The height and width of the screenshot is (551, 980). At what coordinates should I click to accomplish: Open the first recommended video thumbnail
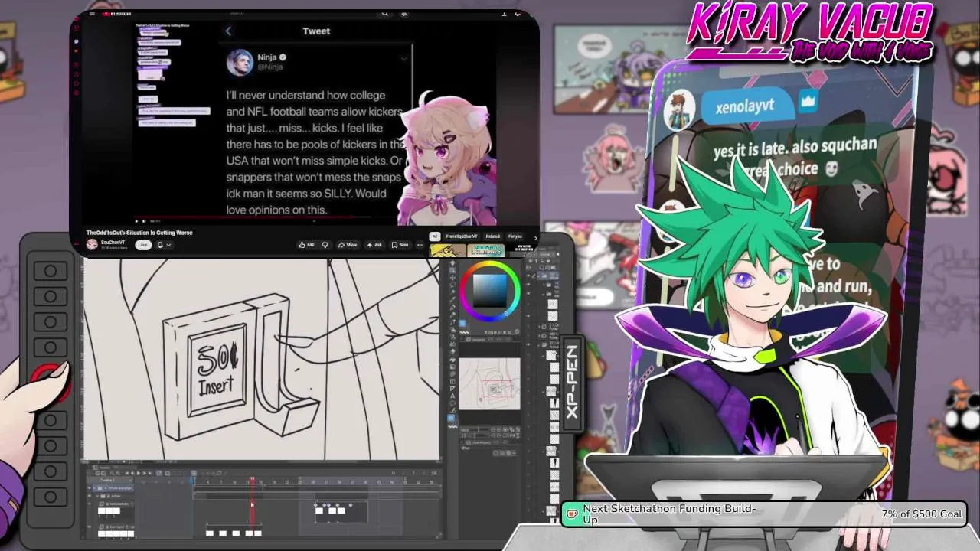[448, 251]
